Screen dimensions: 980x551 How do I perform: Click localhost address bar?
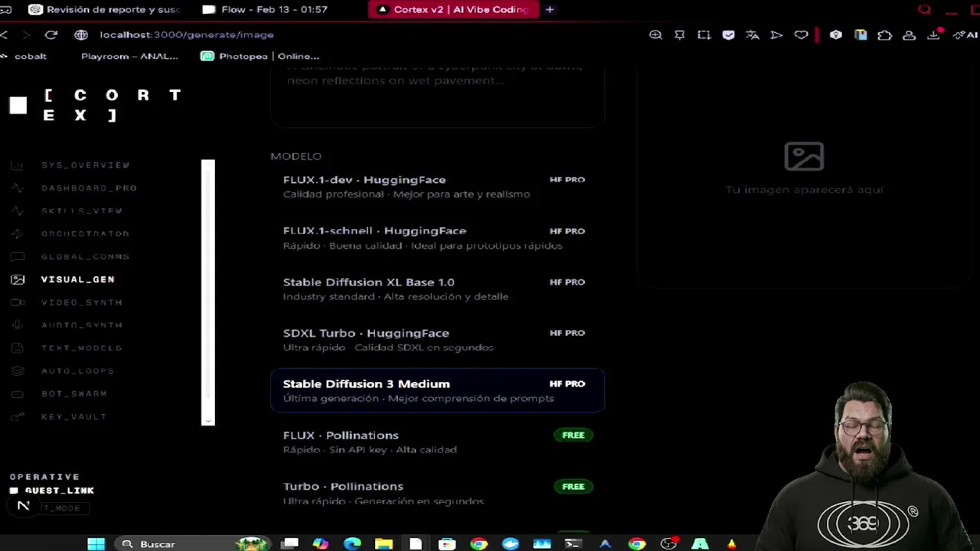tap(186, 34)
